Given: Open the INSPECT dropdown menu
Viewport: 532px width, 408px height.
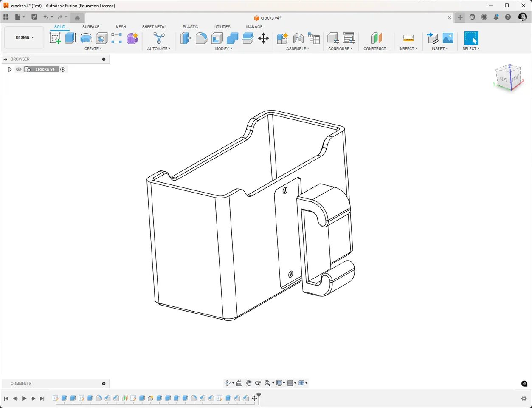Looking at the screenshot, I should pyautogui.click(x=408, y=48).
